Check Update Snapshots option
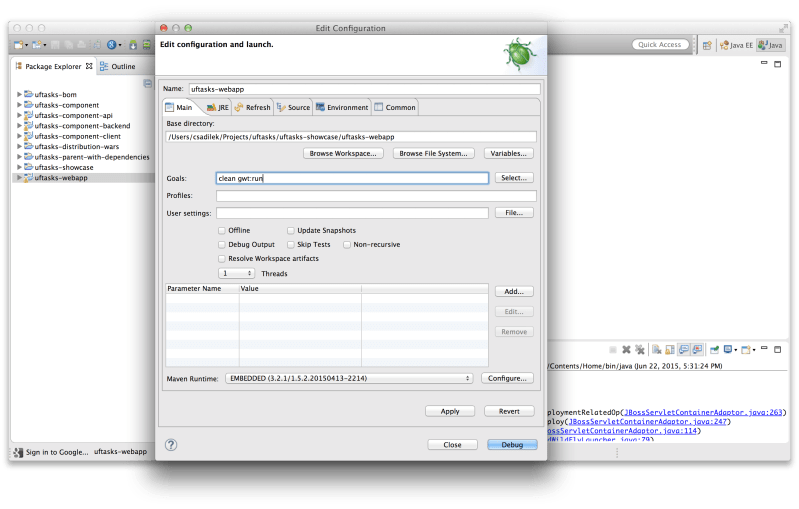799x509 pixels. tap(290, 230)
